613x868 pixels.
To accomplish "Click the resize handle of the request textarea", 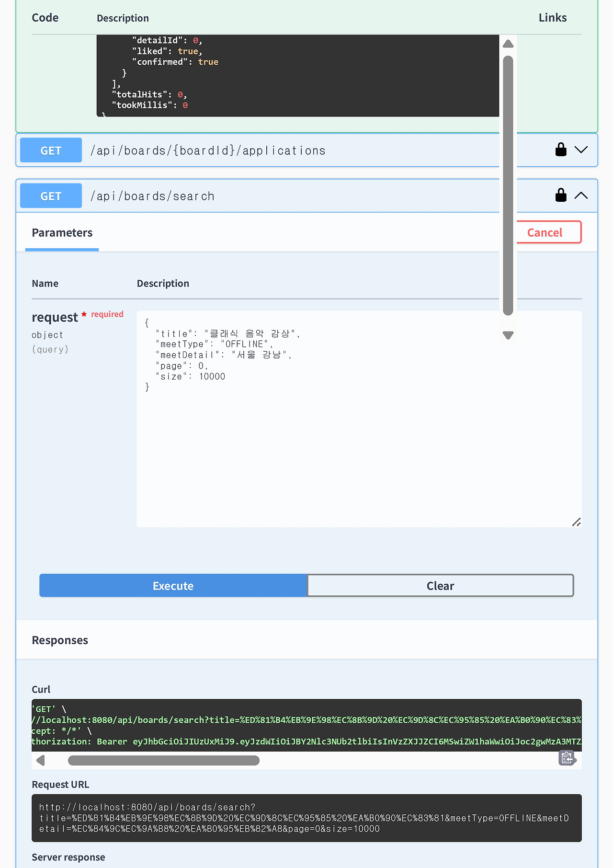I will pos(577,522).
